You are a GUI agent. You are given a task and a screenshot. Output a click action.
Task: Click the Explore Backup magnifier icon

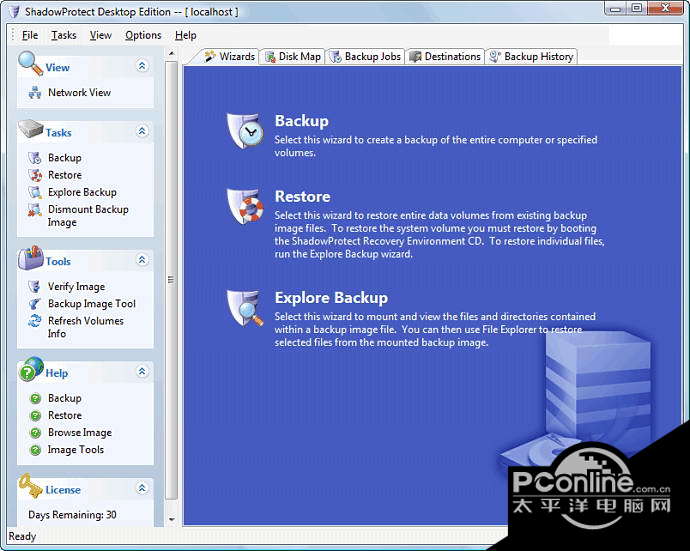(x=246, y=308)
